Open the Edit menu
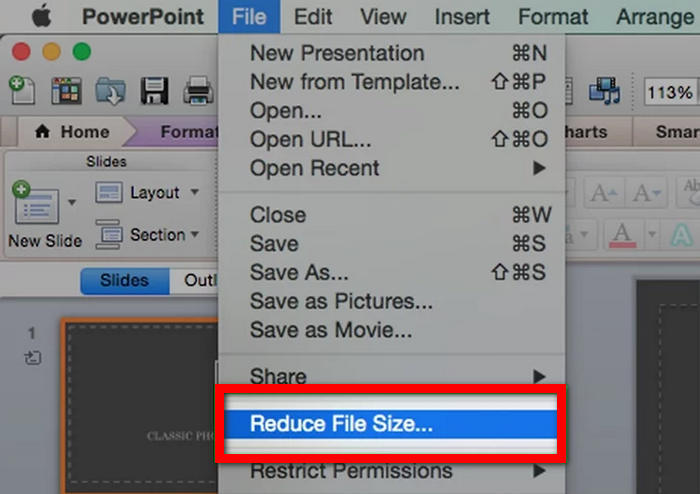The width and height of the screenshot is (700, 494). pyautogui.click(x=313, y=17)
